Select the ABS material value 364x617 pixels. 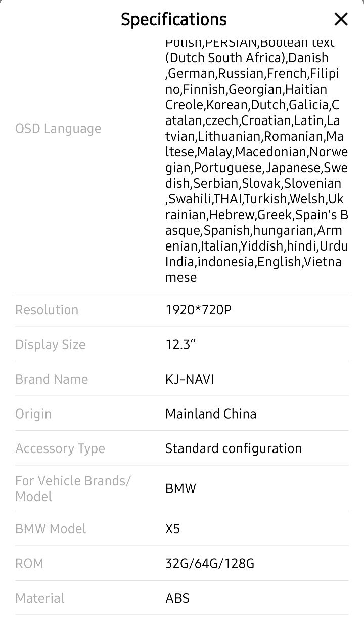pyautogui.click(x=177, y=598)
